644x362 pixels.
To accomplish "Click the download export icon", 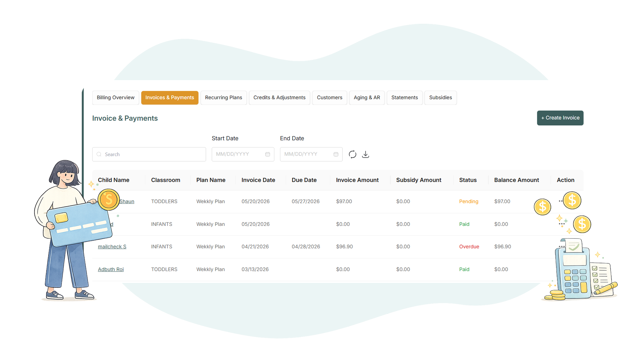I will click(x=366, y=154).
